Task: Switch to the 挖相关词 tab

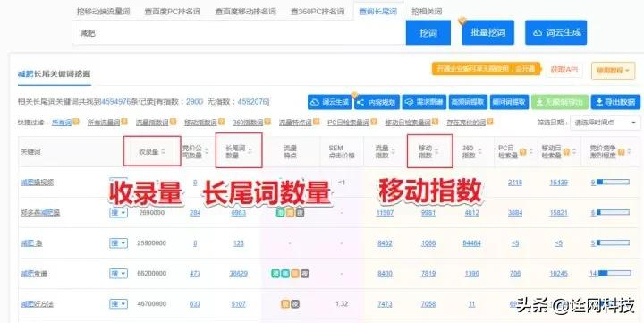Action: tap(427, 12)
